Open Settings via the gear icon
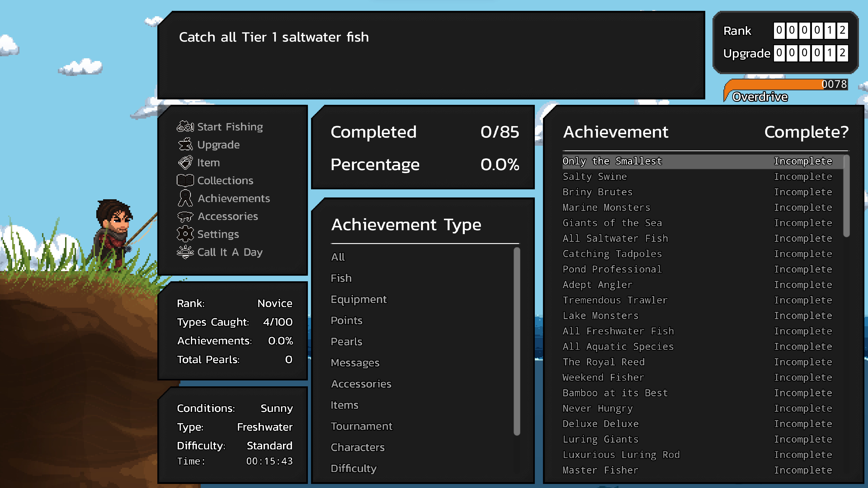The width and height of the screenshot is (868, 488). click(218, 234)
